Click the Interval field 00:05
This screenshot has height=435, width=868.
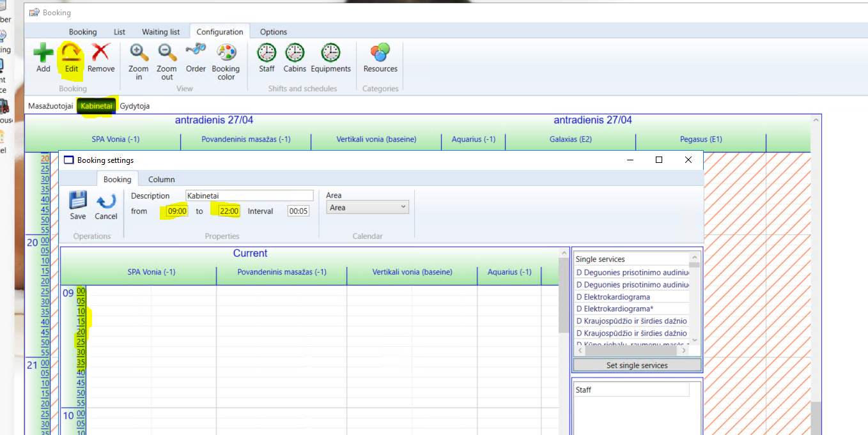coord(298,211)
